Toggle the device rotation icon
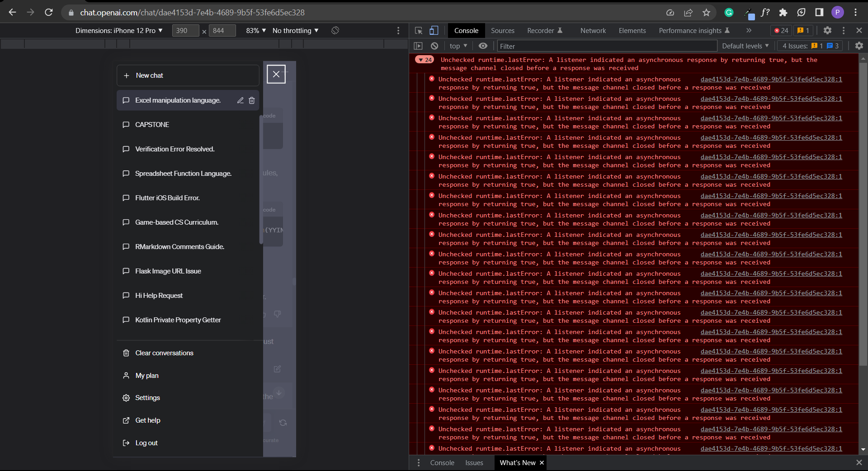Image resolution: width=868 pixels, height=471 pixels. (335, 30)
